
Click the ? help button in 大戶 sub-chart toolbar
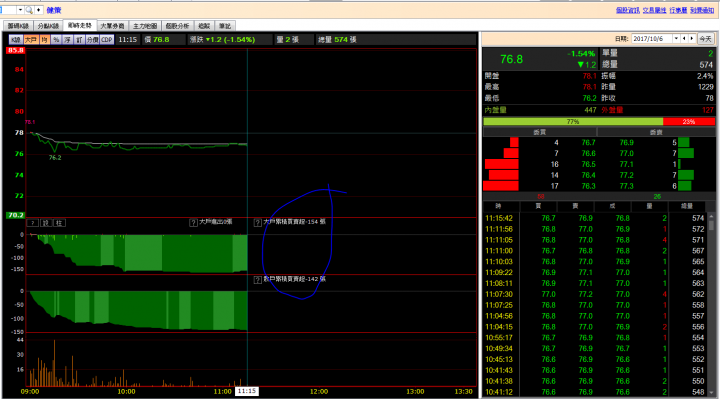[x=33, y=223]
